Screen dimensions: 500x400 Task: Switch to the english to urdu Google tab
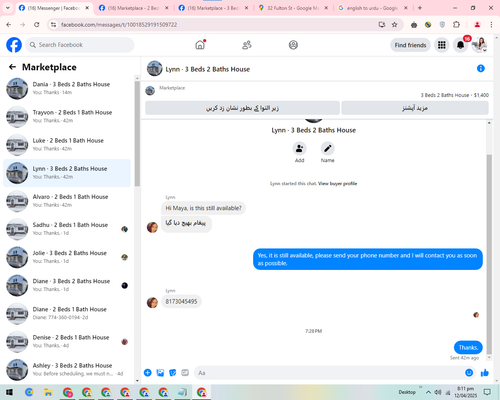[x=372, y=8]
